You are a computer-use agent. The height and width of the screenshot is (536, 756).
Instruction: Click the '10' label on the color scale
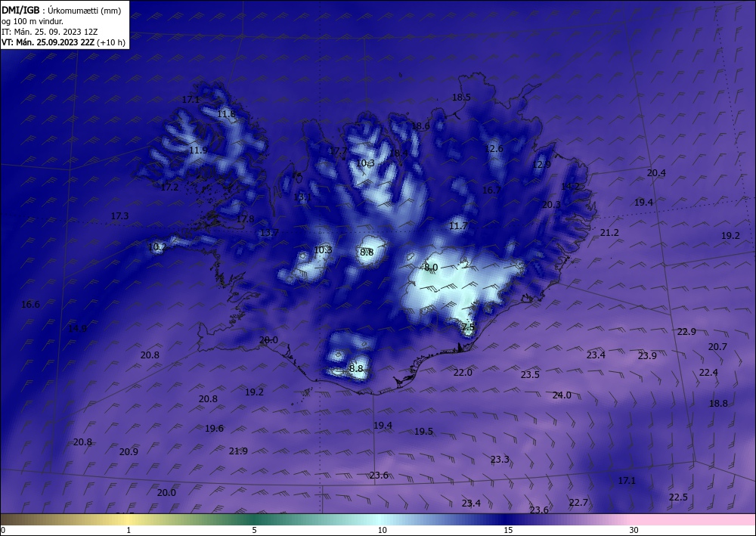383,530
